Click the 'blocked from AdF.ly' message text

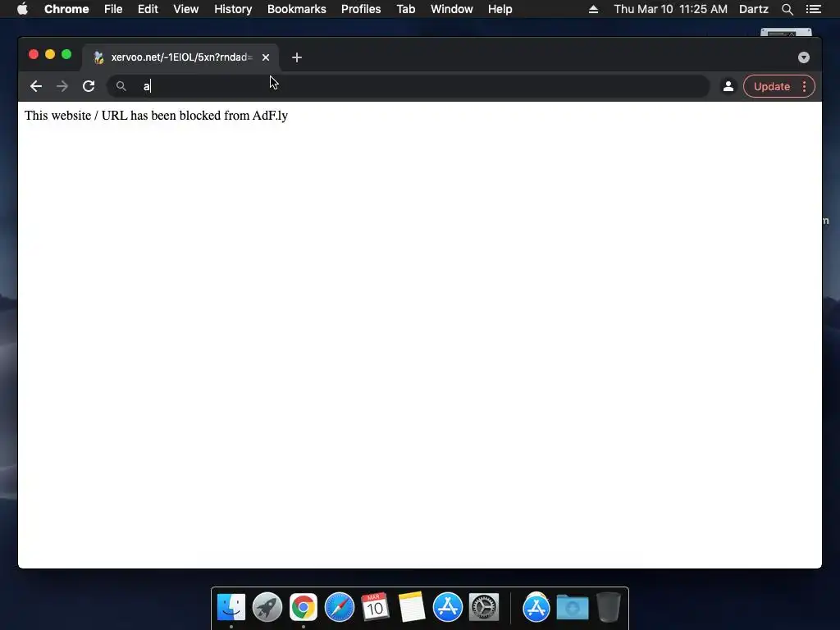click(157, 116)
